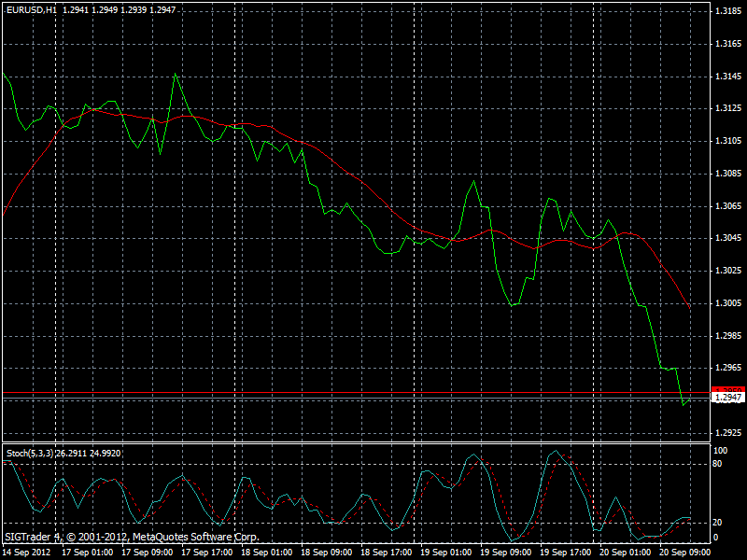Click the Stoch(5,3,3) indicator label
The width and height of the screenshot is (747, 560).
(x=30, y=454)
